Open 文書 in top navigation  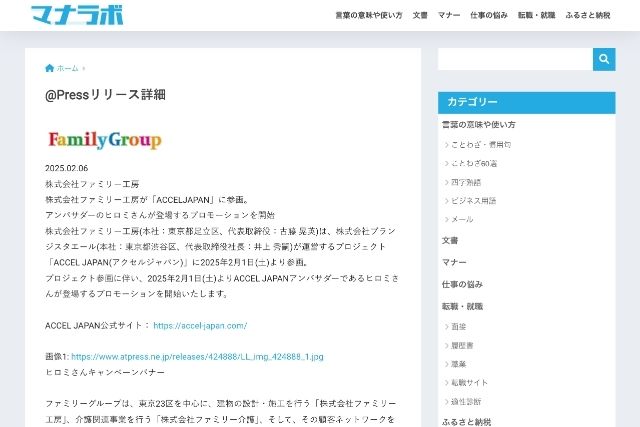point(420,16)
